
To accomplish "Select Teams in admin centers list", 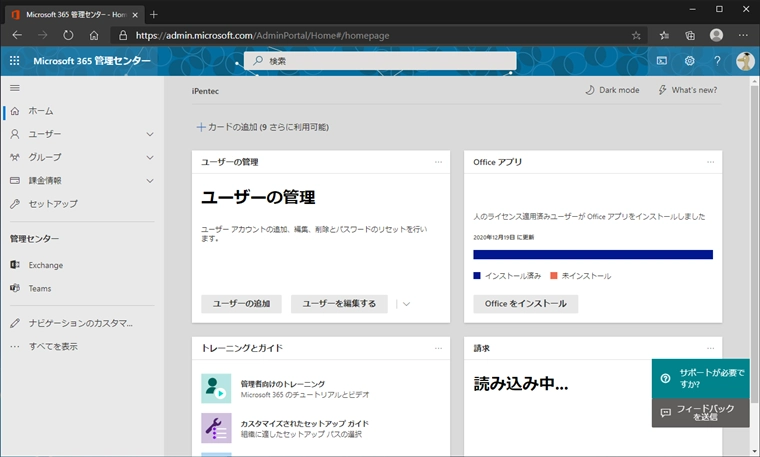I will tap(40, 288).
